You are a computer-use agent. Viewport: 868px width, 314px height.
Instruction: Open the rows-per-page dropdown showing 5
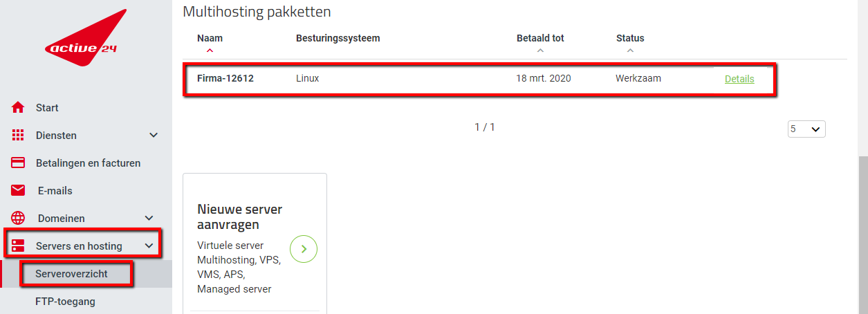point(806,129)
